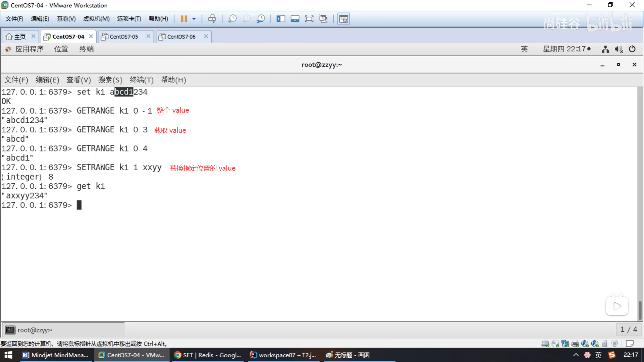Enter full screen mode icon
The height and width of the screenshot is (362, 644).
pyautogui.click(x=309, y=19)
